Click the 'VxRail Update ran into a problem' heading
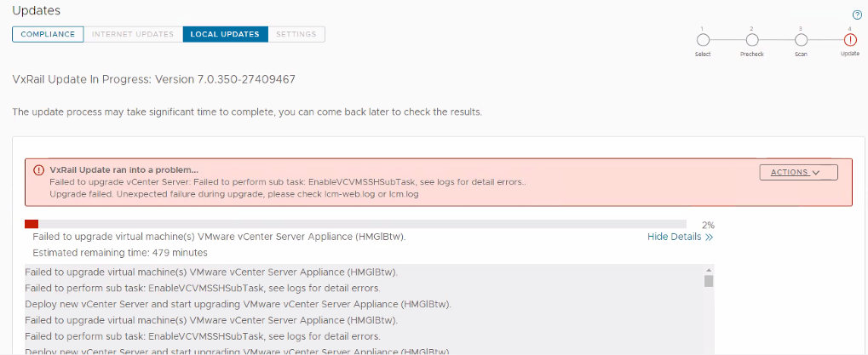 pos(124,169)
